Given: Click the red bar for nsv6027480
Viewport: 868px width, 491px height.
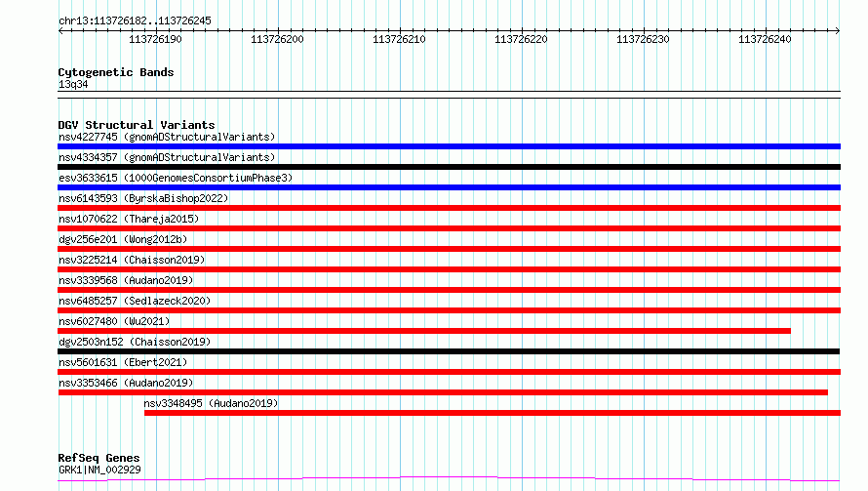Looking at the screenshot, I should [424, 331].
